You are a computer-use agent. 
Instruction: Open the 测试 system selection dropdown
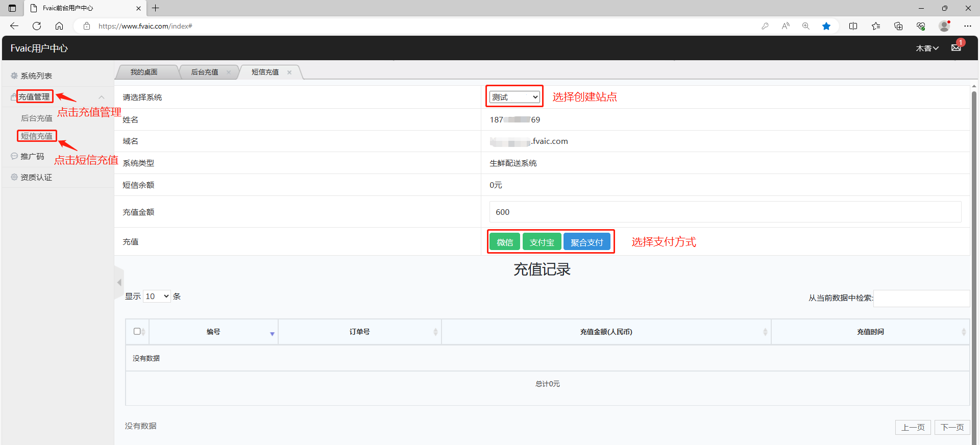click(x=514, y=97)
